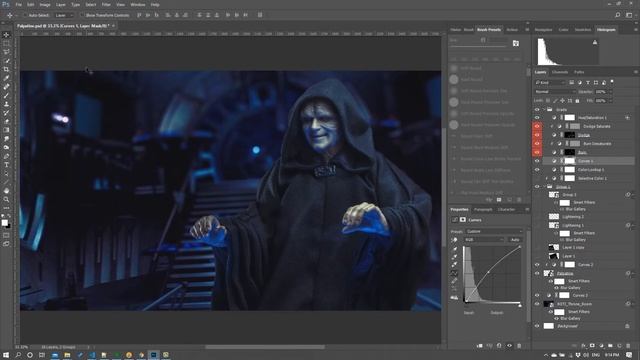The width and height of the screenshot is (640, 360).
Task: Toggle Show Transform Controls checkbox
Action: (82, 15)
